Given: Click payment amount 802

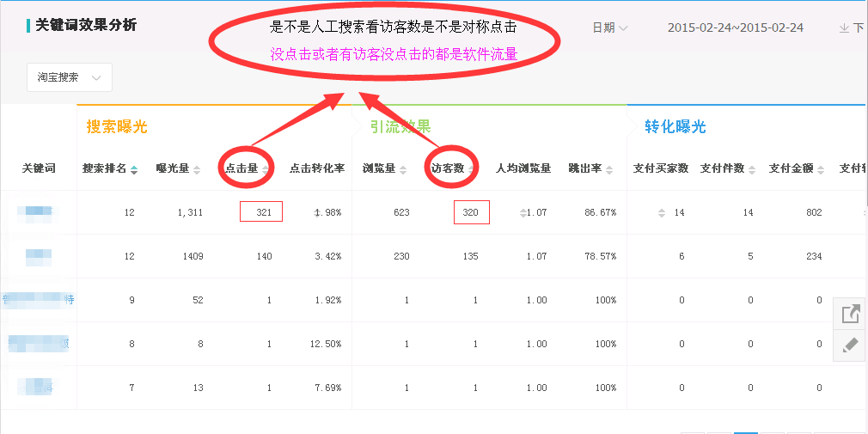Looking at the screenshot, I should tap(814, 212).
